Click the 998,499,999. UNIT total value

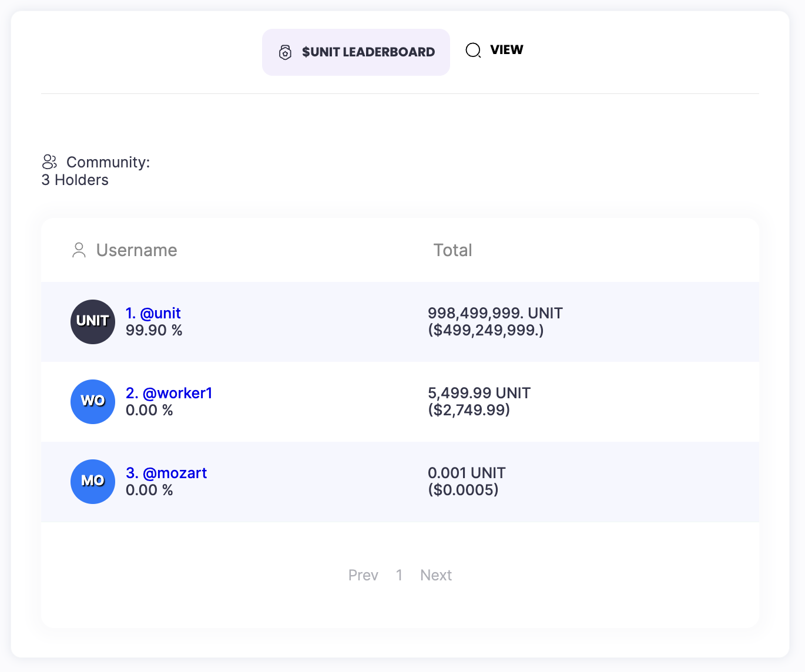pyautogui.click(x=495, y=313)
